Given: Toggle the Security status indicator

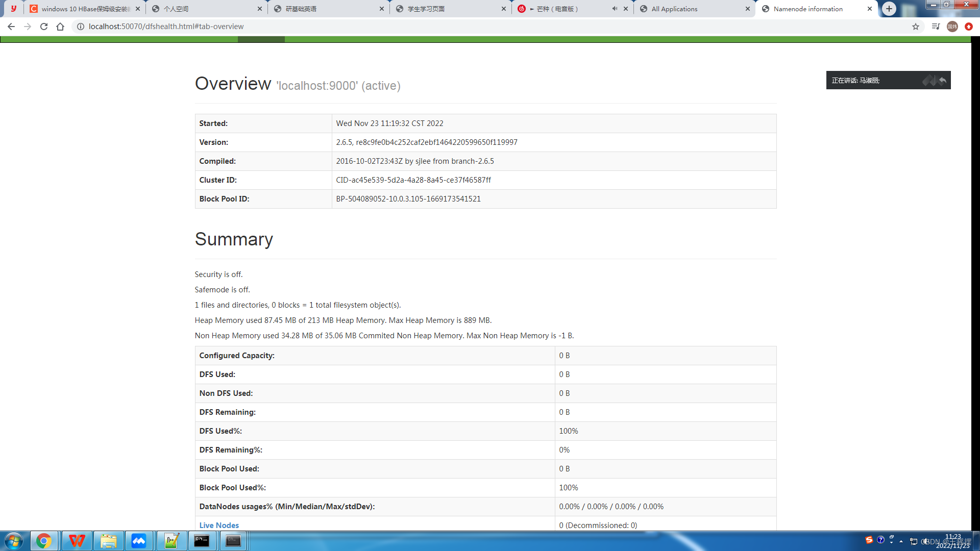Looking at the screenshot, I should pos(218,273).
